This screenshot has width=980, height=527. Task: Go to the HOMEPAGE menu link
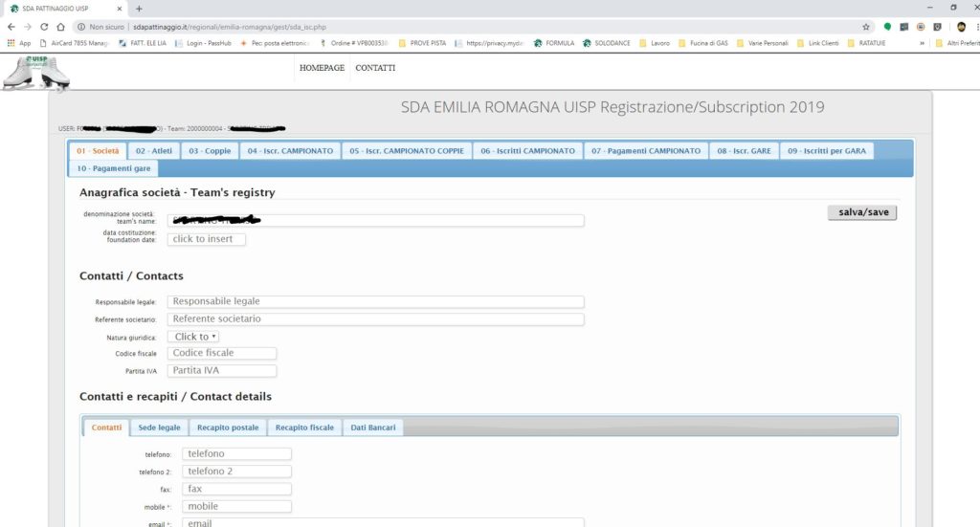click(x=322, y=68)
